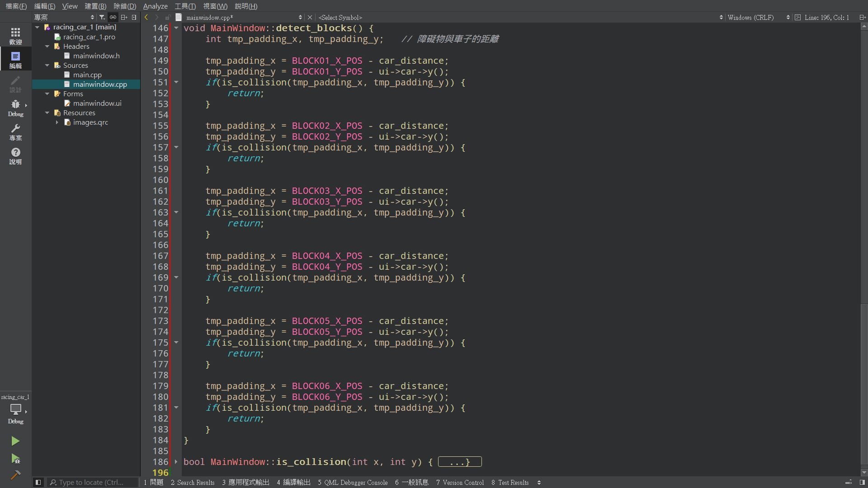Open the project tree filter options
The image size is (868, 488).
102,17
